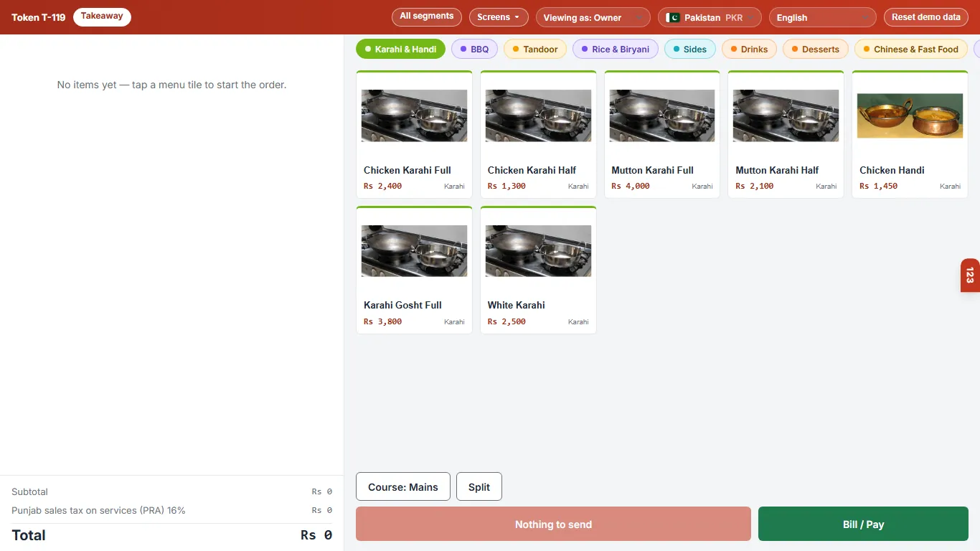980x551 pixels.
Task: Select the Karahi & Handi category tab
Action: point(400,49)
